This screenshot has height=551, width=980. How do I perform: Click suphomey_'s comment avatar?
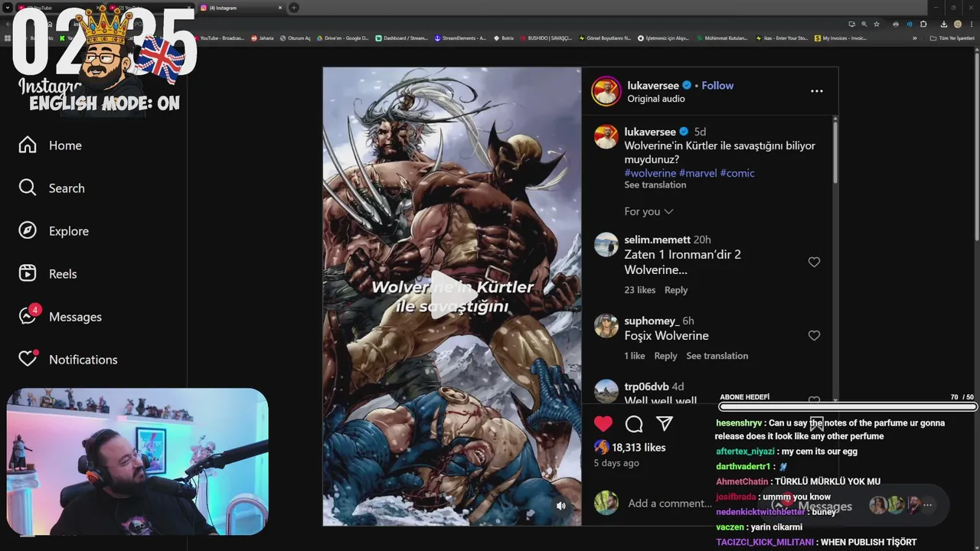click(x=606, y=326)
